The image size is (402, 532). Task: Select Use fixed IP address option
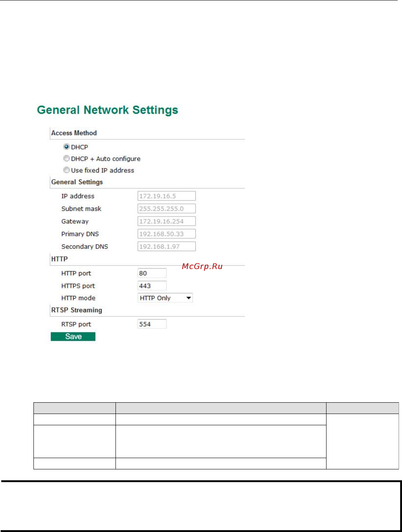pyautogui.click(x=66, y=170)
